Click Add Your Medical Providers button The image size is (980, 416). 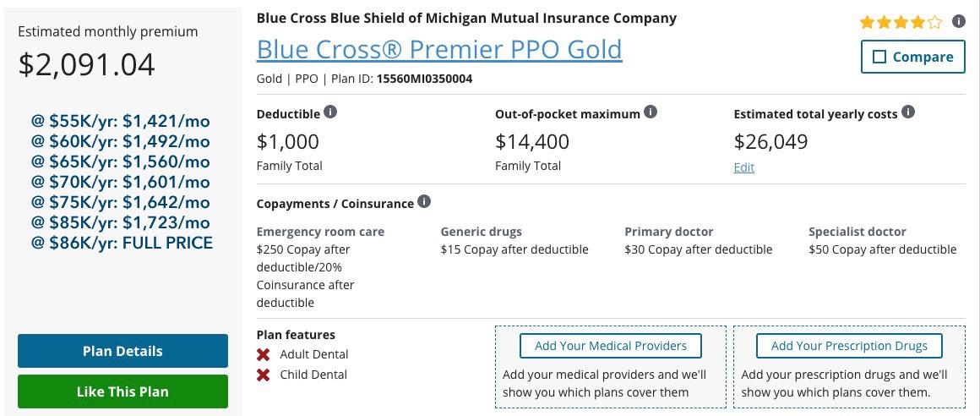coord(610,346)
